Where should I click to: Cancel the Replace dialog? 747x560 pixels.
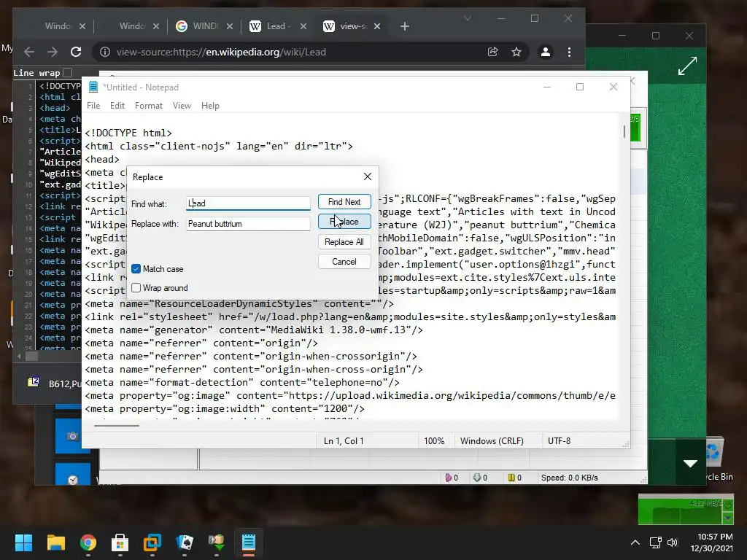[344, 262]
